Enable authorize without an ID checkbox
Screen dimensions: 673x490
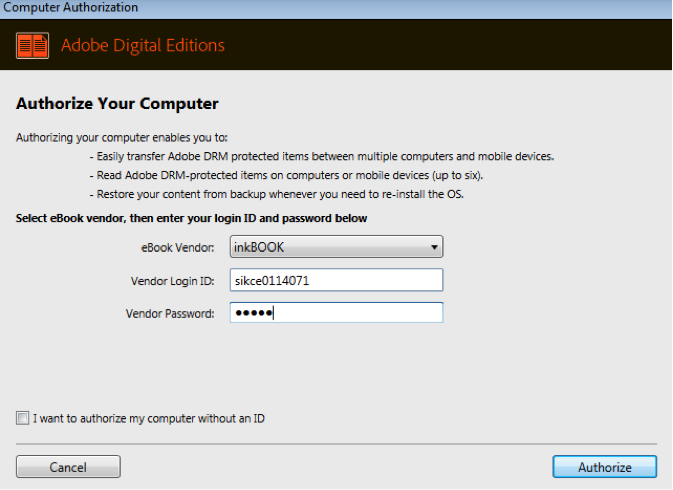(22, 418)
